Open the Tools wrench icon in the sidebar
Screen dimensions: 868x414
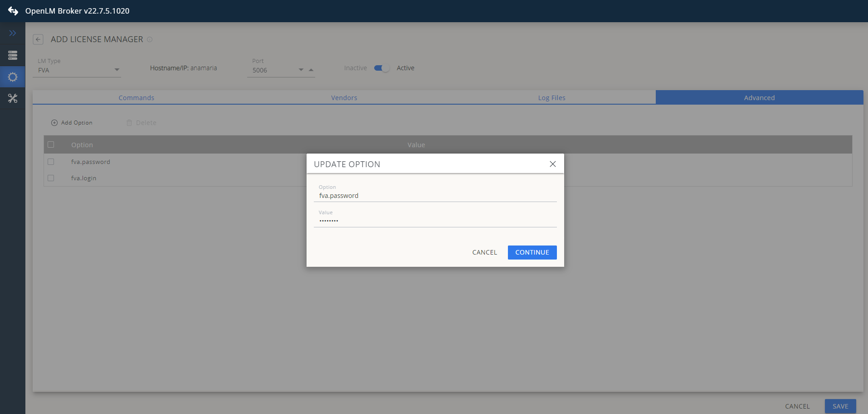coord(12,98)
